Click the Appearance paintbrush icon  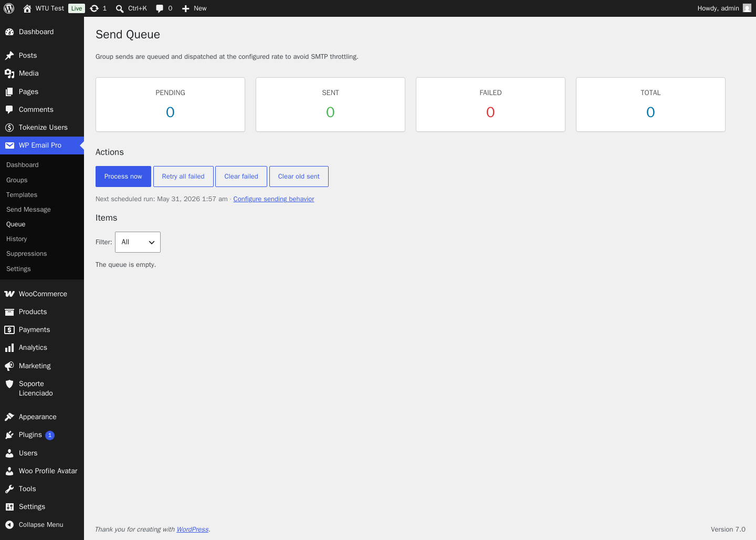9,417
